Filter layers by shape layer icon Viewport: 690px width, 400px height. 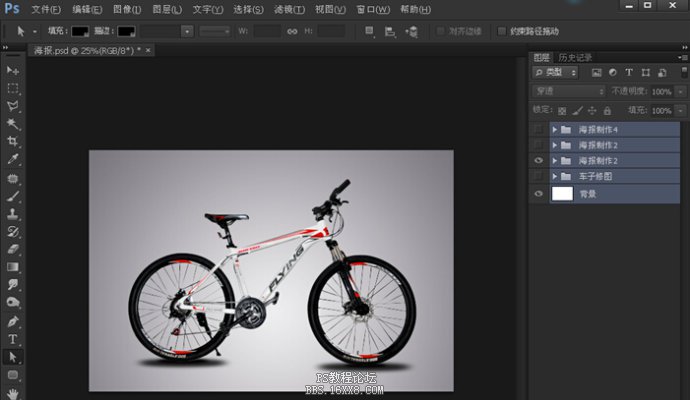coord(646,73)
